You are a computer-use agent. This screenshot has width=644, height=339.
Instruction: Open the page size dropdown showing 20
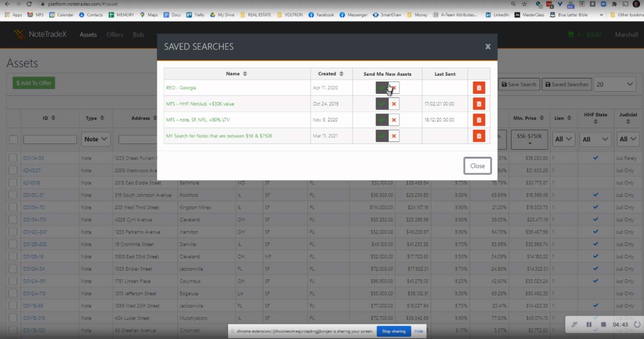615,84
